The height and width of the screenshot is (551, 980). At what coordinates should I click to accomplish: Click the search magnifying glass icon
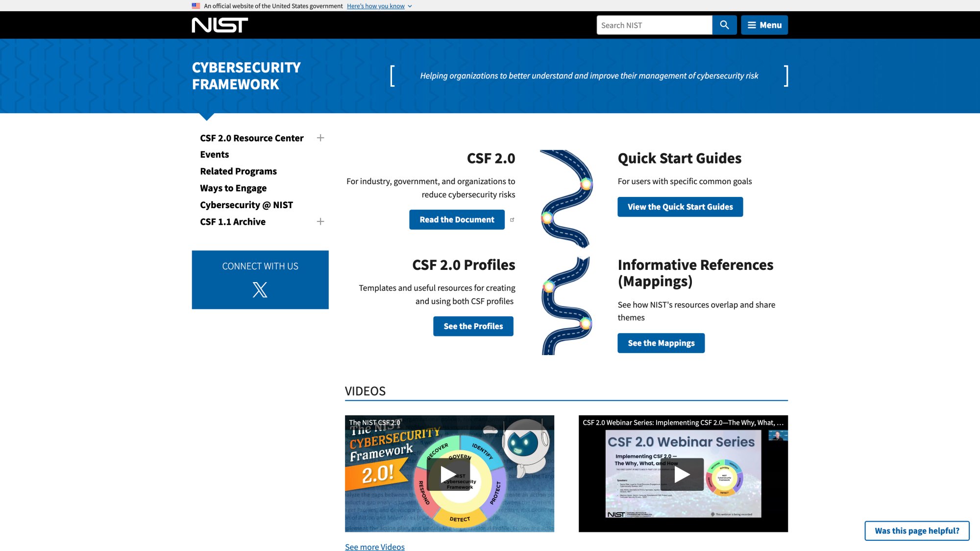point(724,25)
